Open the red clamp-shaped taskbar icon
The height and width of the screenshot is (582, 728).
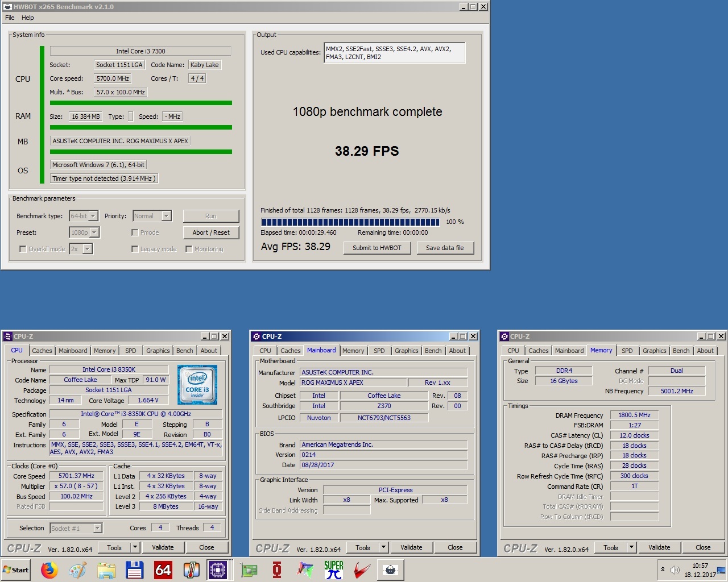click(277, 570)
